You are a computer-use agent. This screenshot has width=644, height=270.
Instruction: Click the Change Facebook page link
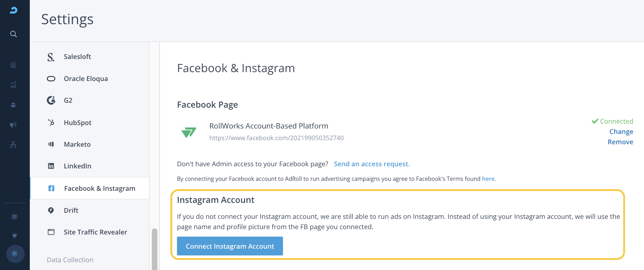[621, 131]
